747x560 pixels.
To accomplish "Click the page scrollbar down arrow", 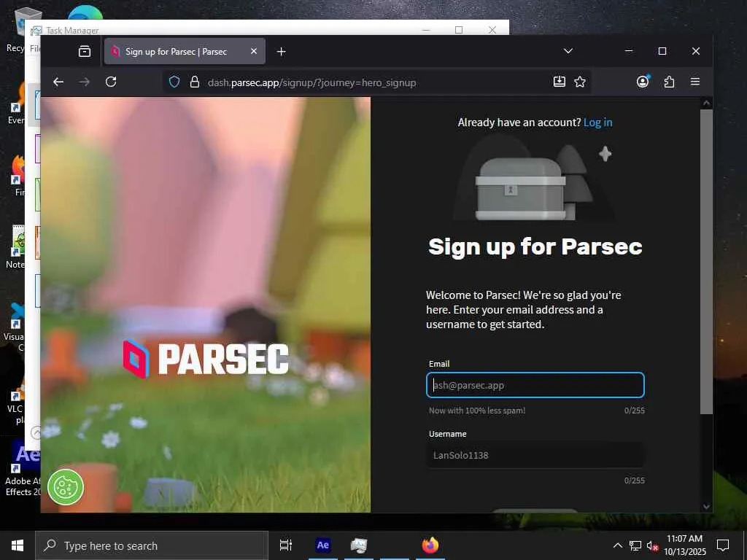I will (x=706, y=507).
